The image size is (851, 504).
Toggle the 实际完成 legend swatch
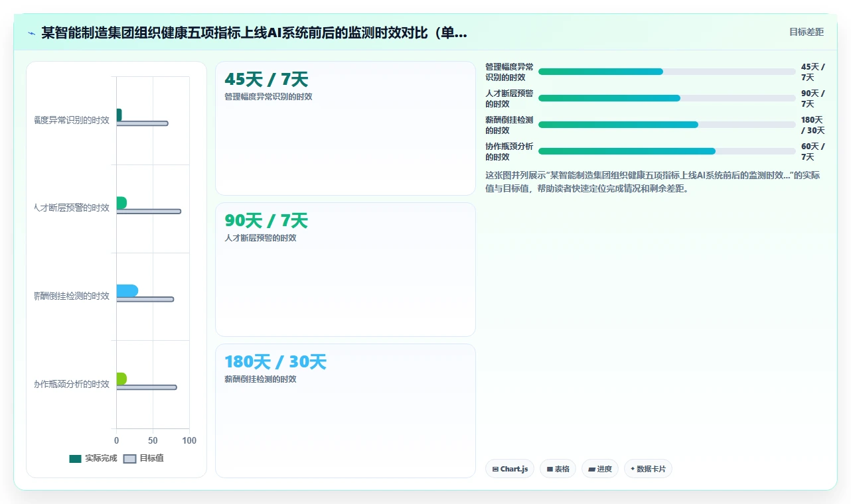coord(75,458)
